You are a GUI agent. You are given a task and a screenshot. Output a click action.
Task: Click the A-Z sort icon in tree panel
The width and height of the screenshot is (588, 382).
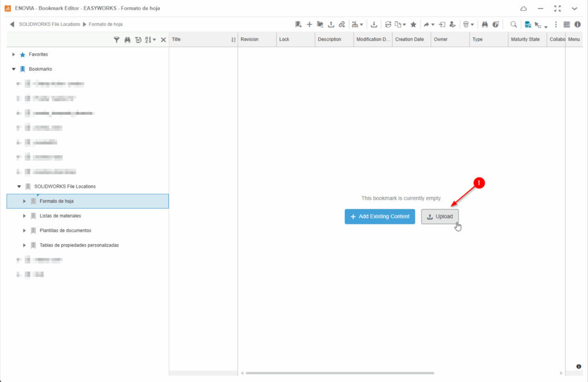click(148, 40)
